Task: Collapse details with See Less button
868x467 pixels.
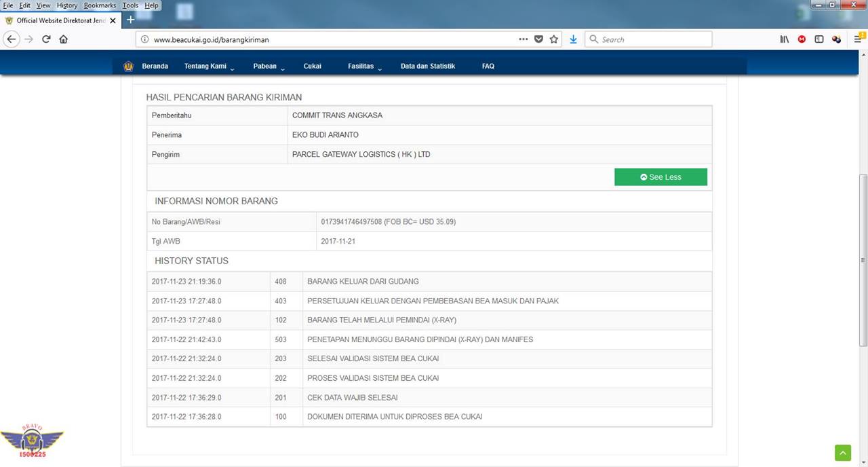Action: click(660, 177)
